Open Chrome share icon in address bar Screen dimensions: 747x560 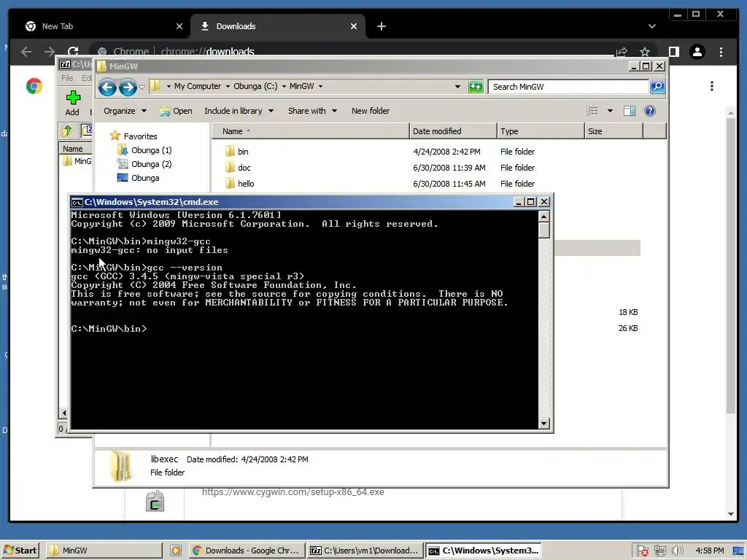(x=622, y=52)
